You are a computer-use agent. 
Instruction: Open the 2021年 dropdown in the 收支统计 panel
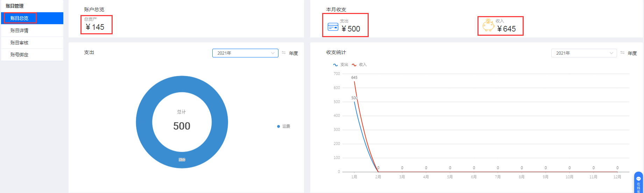point(583,53)
